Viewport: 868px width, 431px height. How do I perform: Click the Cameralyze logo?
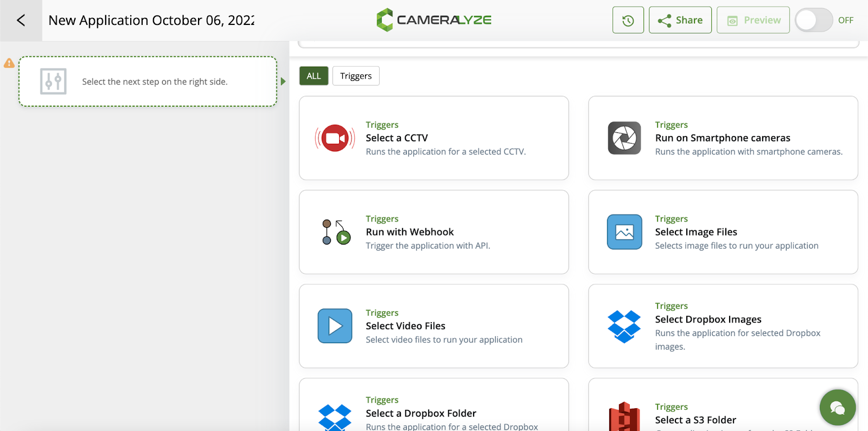coord(434,20)
